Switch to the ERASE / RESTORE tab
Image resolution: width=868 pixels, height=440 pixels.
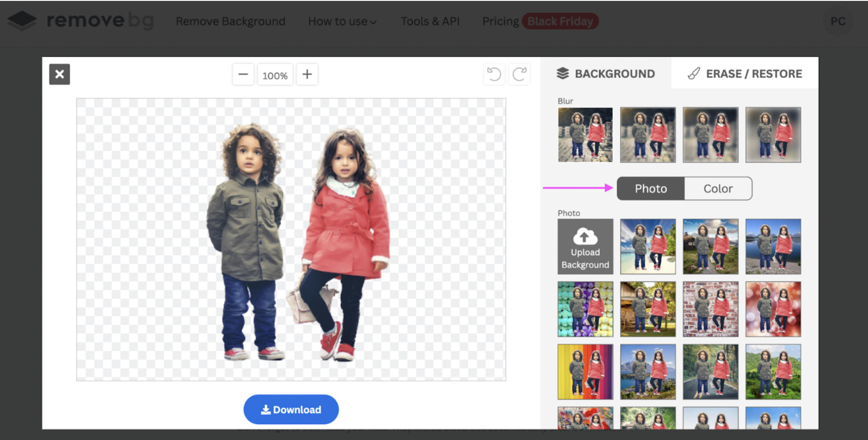[745, 74]
